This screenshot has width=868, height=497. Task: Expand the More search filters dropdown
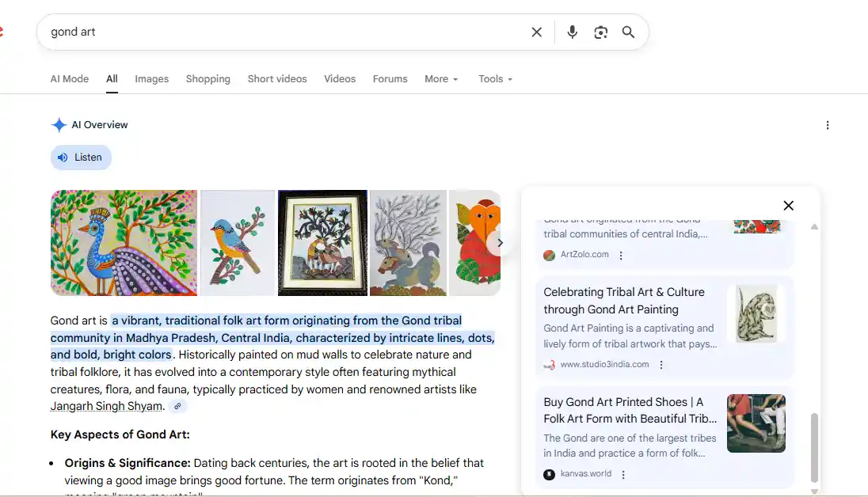click(x=441, y=79)
